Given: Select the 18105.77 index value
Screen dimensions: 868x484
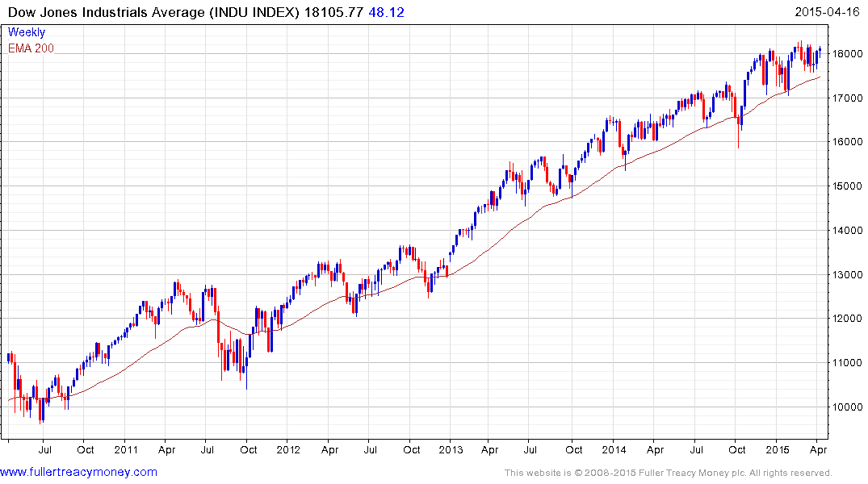Looking at the screenshot, I should [333, 12].
